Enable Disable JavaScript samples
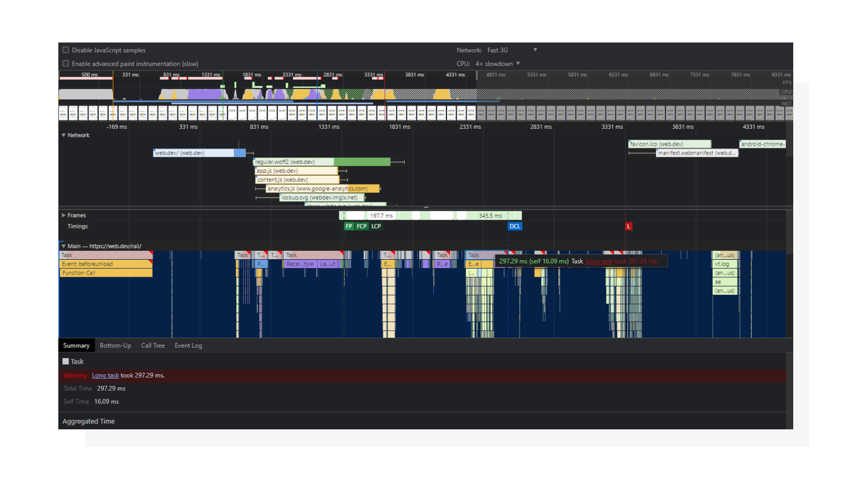The image size is (868, 485). coord(66,49)
